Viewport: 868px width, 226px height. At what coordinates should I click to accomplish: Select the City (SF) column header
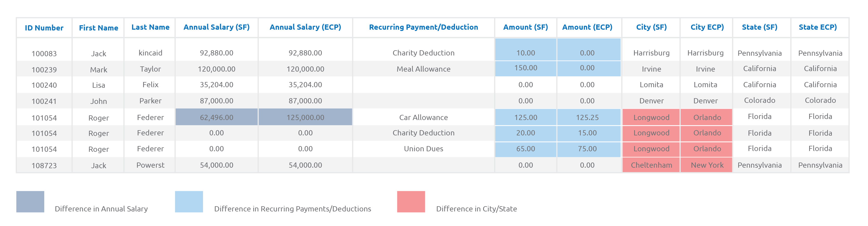(x=651, y=27)
